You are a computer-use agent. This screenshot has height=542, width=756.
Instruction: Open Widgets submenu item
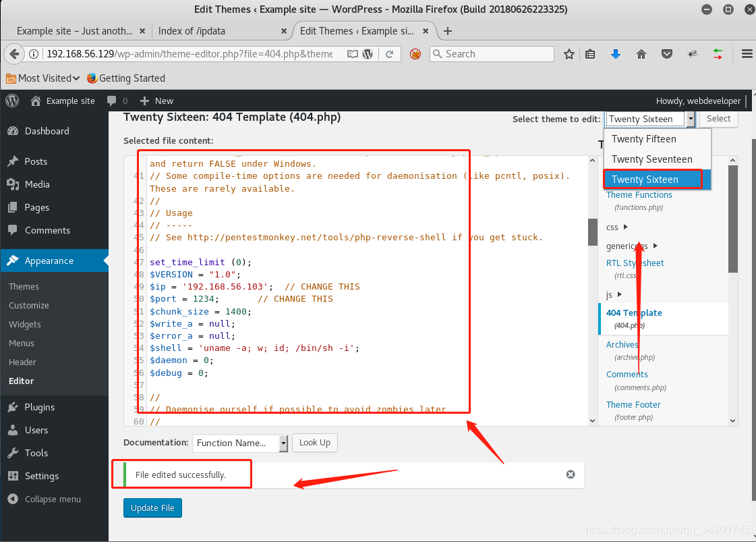click(x=24, y=325)
